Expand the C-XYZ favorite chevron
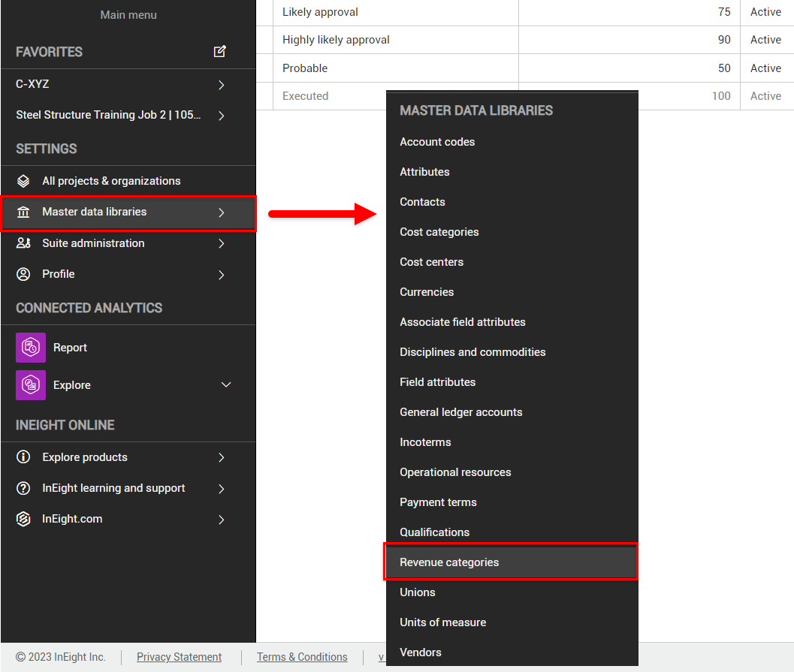Viewport: 794px width, 672px height. [x=222, y=85]
